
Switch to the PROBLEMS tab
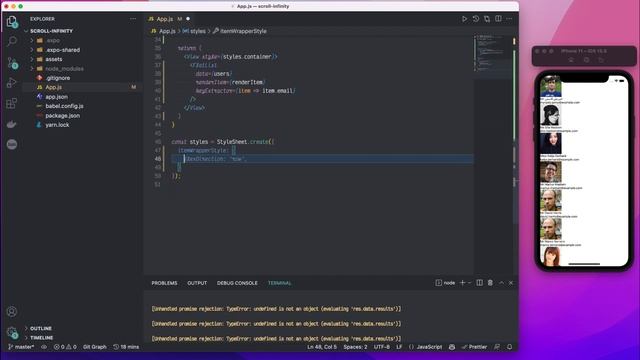[164, 283]
